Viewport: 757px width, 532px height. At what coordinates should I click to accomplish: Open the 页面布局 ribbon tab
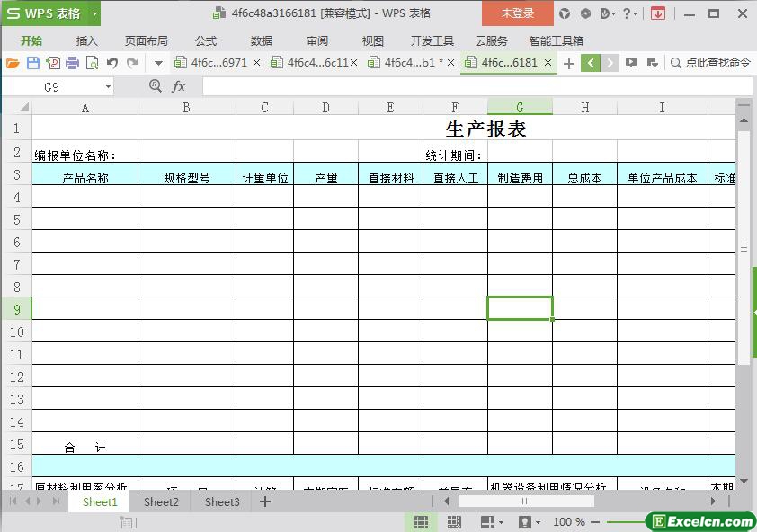[x=147, y=41]
